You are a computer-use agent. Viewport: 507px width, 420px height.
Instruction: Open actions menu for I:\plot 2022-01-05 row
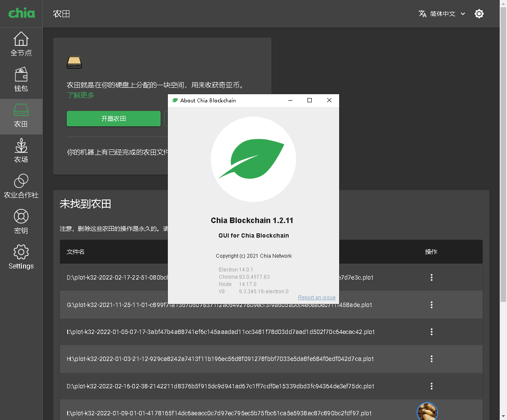tap(431, 332)
